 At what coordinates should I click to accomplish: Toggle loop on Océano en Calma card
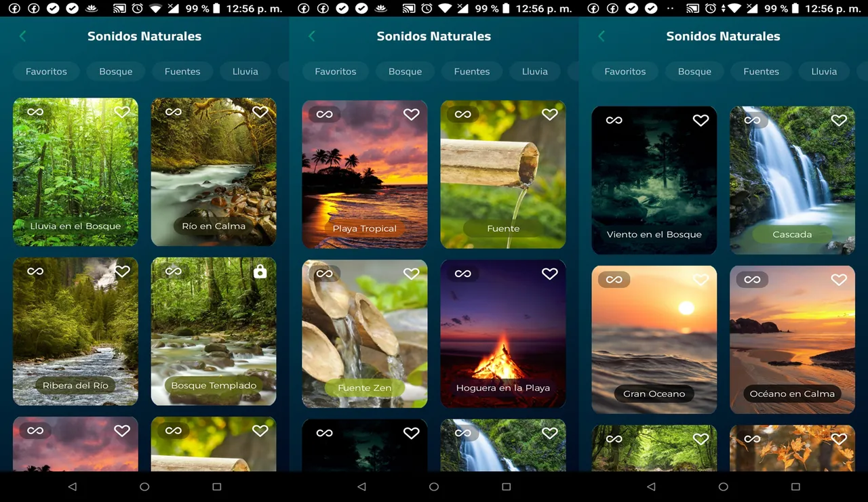(753, 279)
